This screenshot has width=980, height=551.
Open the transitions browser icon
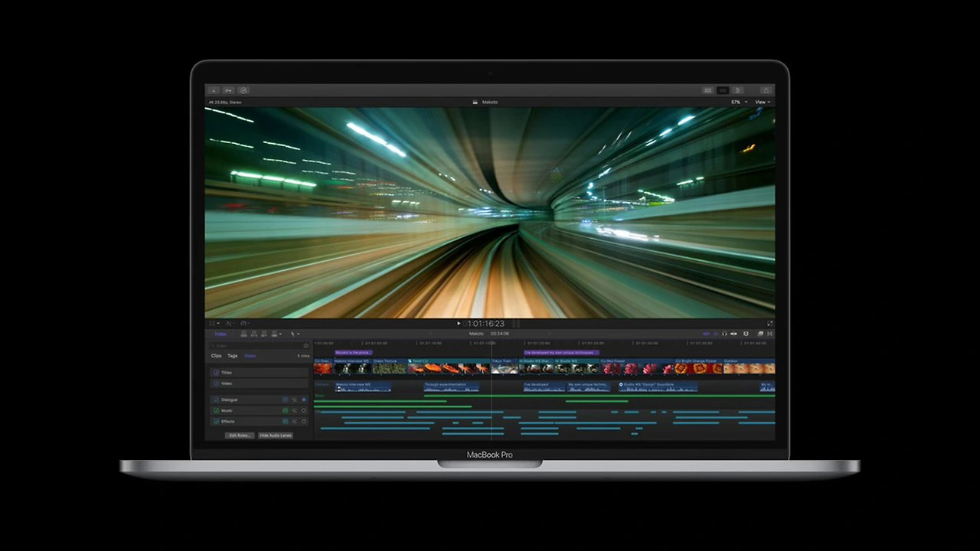[769, 334]
